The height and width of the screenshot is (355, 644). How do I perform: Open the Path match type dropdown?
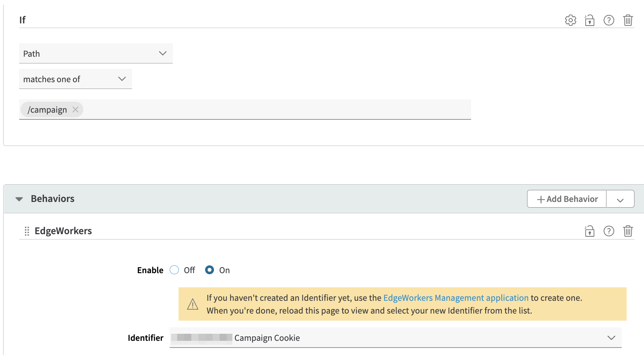click(x=96, y=53)
